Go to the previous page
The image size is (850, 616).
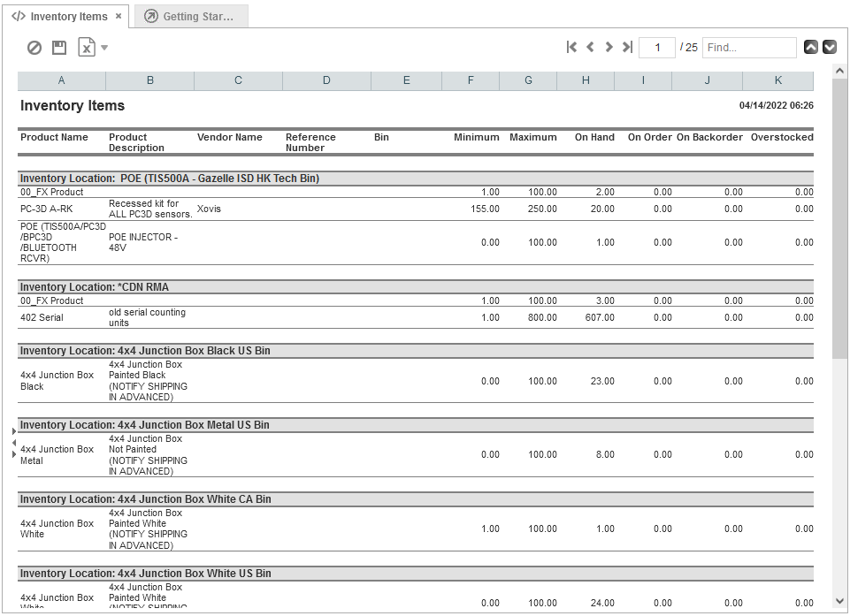[x=590, y=47]
